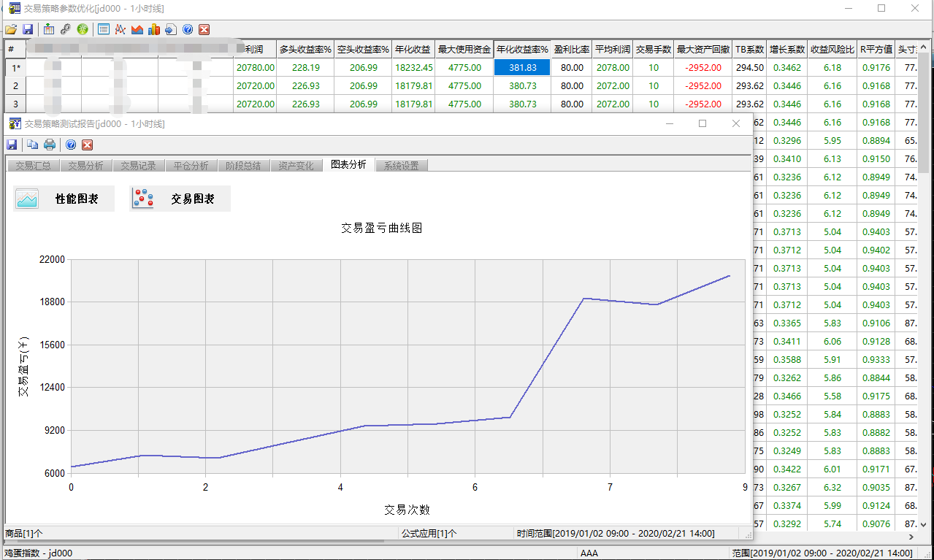Viewport: 934px width, 560px height.
Task: Copy the report using the copy icon
Action: click(33, 145)
